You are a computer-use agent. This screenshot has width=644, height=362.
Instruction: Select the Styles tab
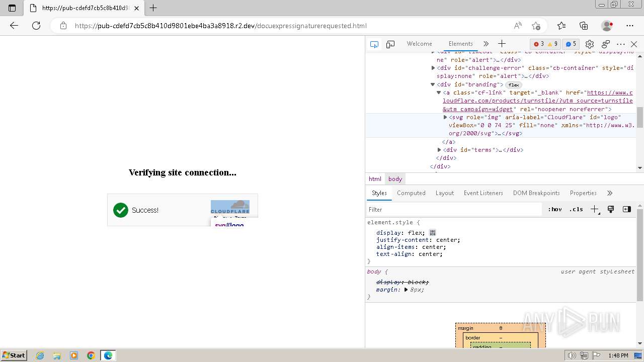click(x=379, y=193)
